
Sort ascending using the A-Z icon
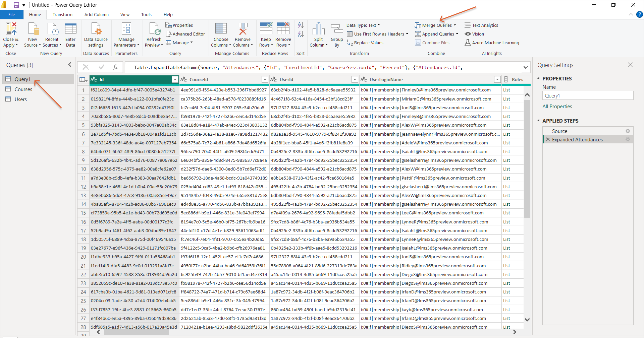[301, 25]
